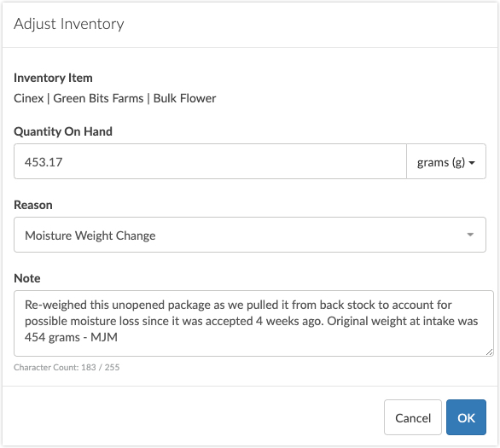The width and height of the screenshot is (500, 448).
Task: Click the Green Bits Farms text
Action: coord(98,98)
